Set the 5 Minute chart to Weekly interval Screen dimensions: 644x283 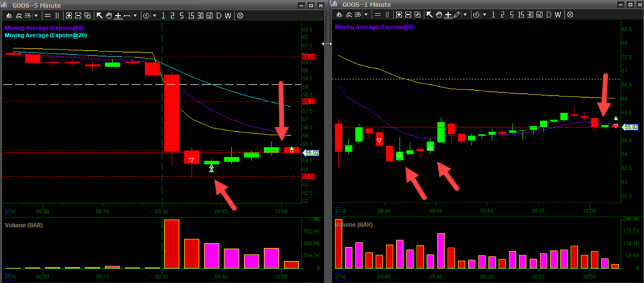pos(229,15)
